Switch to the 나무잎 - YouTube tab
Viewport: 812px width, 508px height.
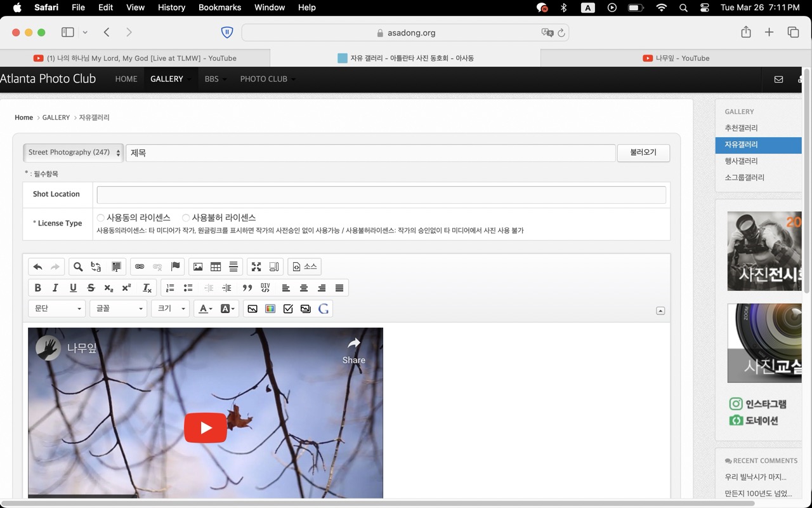click(x=676, y=58)
